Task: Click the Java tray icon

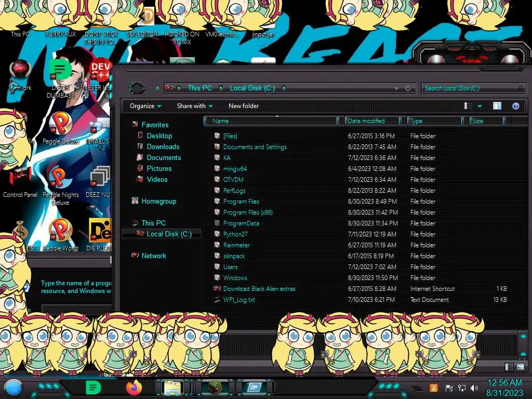Action: pyautogui.click(x=434, y=388)
